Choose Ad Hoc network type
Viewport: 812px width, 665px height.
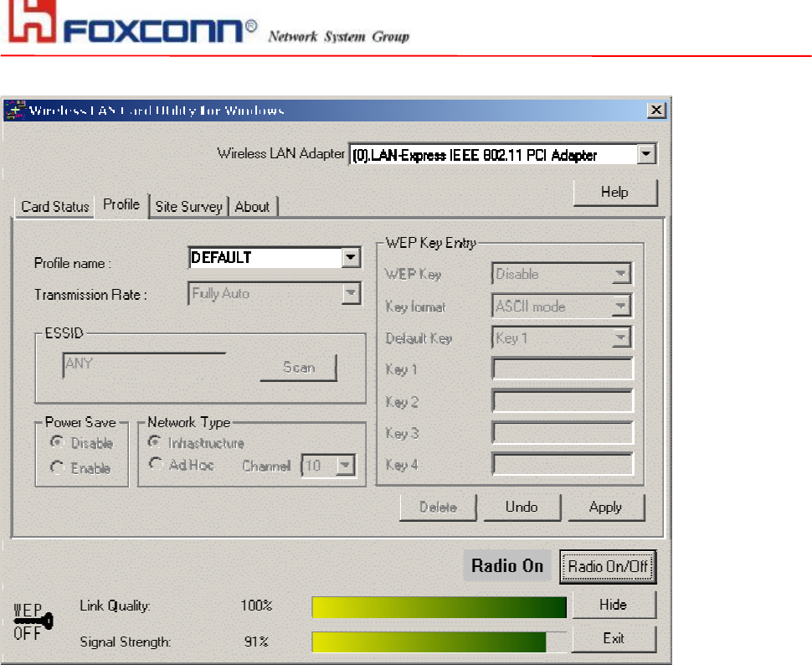click(155, 463)
